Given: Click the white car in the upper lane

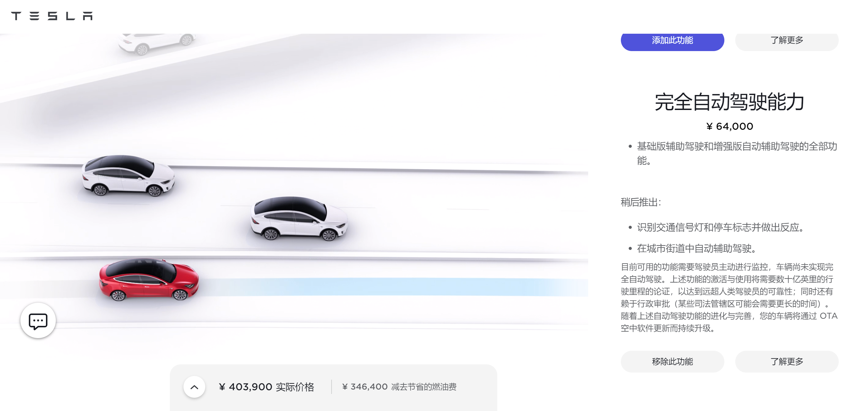Looking at the screenshot, I should pyautogui.click(x=128, y=176).
